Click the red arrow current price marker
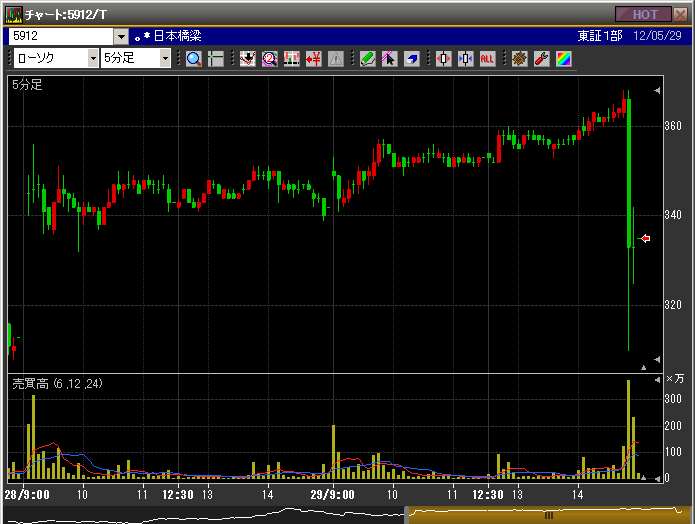This screenshot has width=695, height=524. tap(645, 238)
